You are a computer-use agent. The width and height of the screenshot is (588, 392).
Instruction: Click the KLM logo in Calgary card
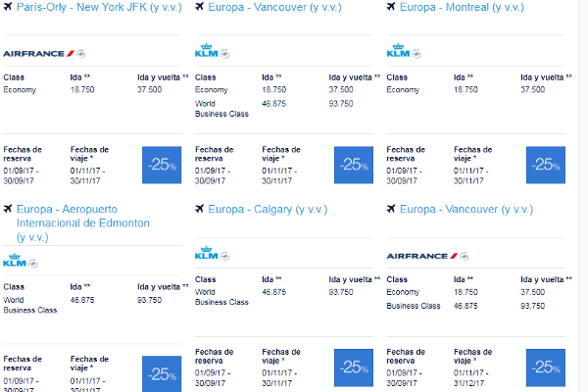coord(206,253)
